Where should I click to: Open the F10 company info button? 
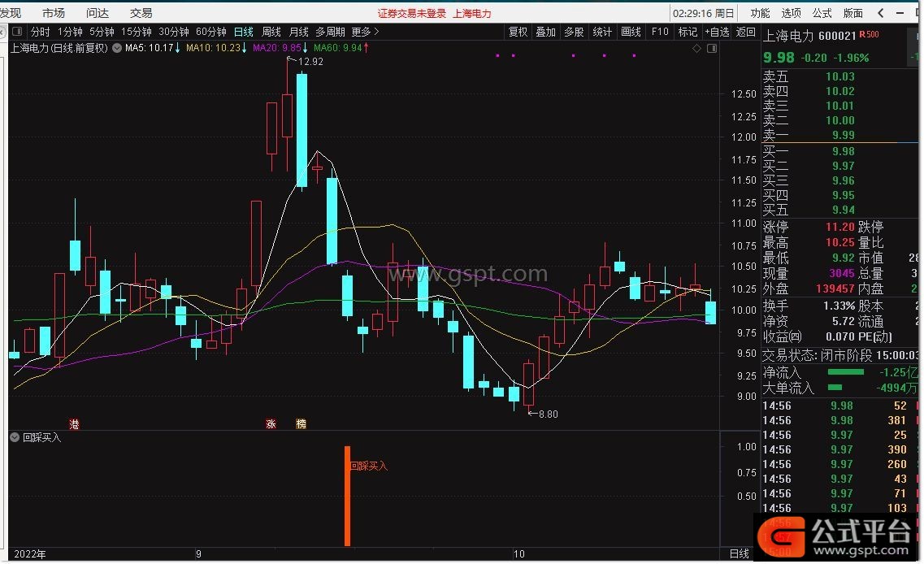coord(660,32)
